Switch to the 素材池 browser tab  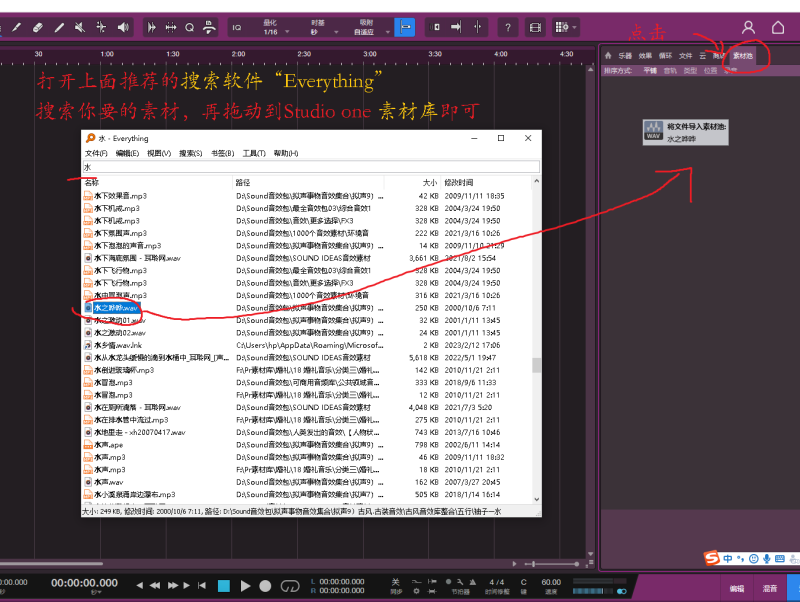[743, 56]
